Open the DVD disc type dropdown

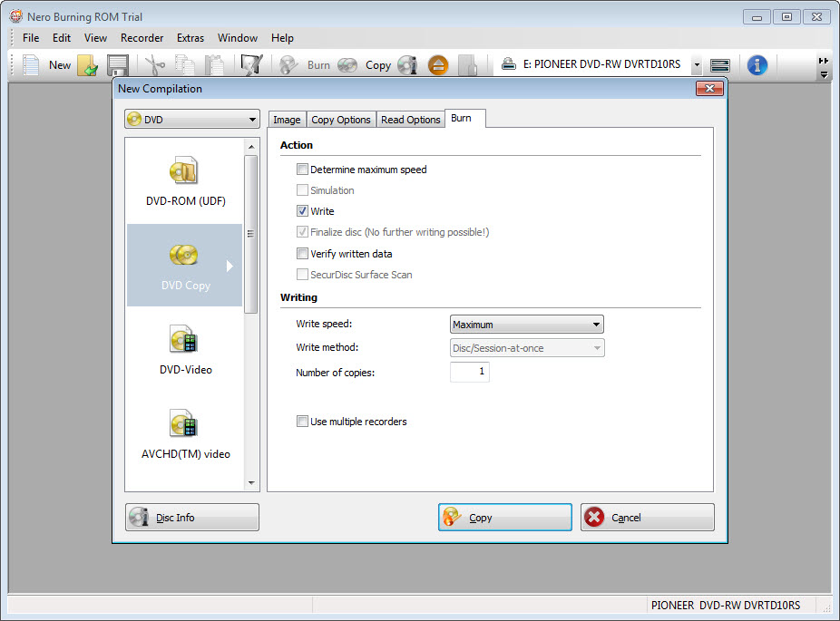click(x=192, y=120)
